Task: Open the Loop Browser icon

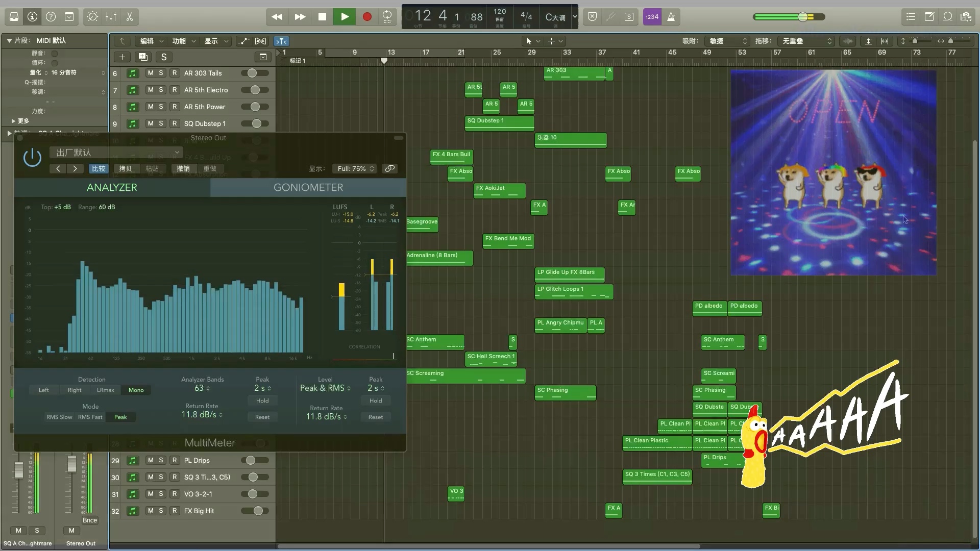Action: click(947, 17)
